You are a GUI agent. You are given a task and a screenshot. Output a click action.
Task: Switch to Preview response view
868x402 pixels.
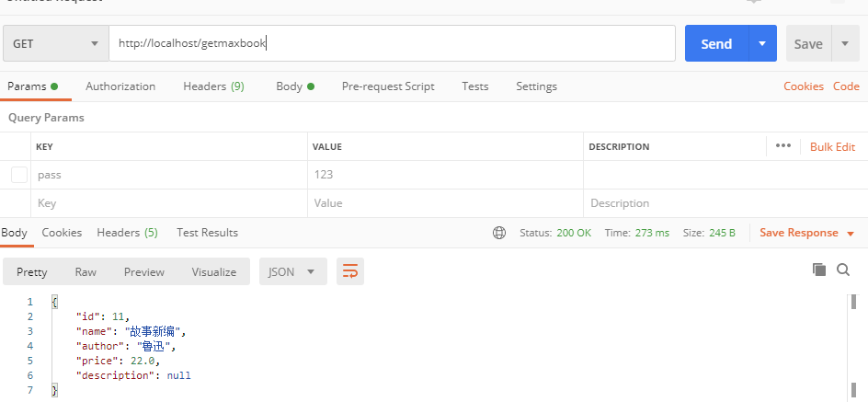tap(144, 272)
